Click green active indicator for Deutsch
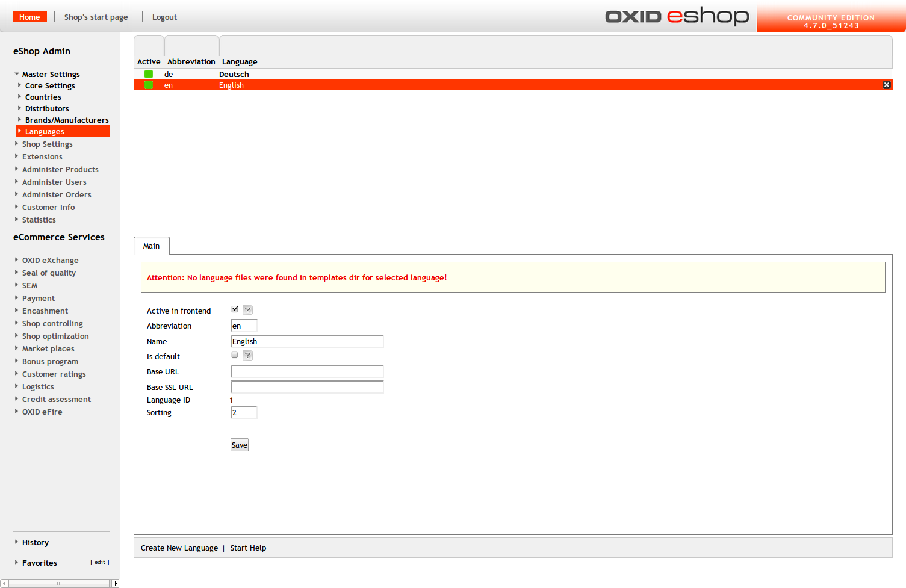This screenshot has width=906, height=588. (x=149, y=74)
